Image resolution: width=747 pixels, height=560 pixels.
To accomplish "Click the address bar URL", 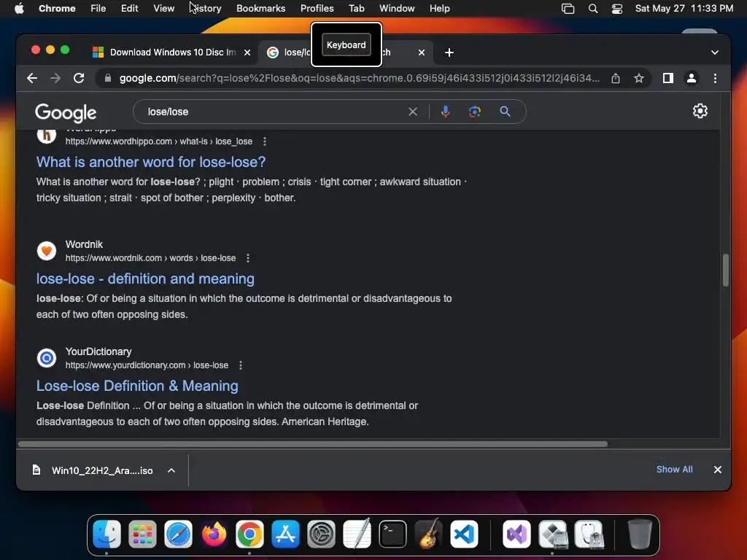I will coord(359,78).
